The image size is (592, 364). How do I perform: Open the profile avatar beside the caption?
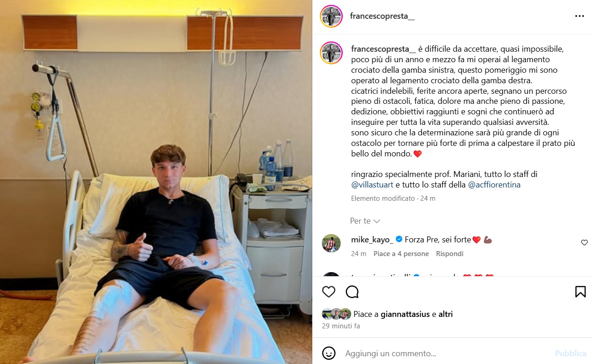coord(331,53)
